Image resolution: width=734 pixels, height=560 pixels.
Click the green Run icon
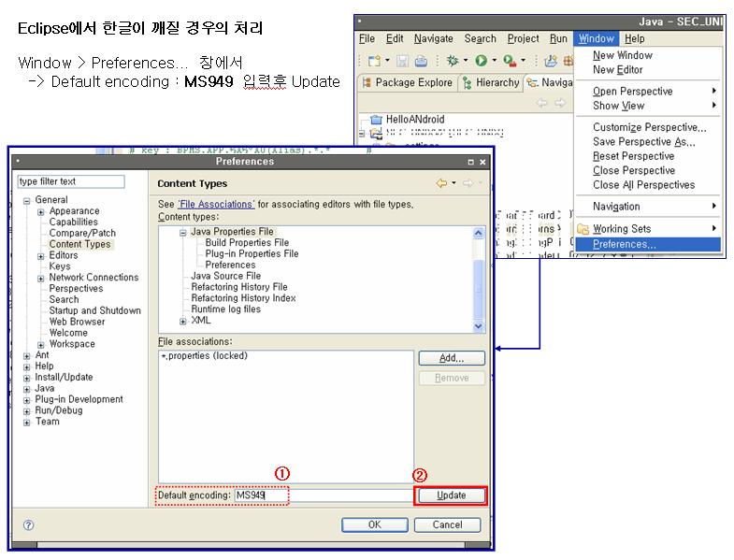point(481,61)
